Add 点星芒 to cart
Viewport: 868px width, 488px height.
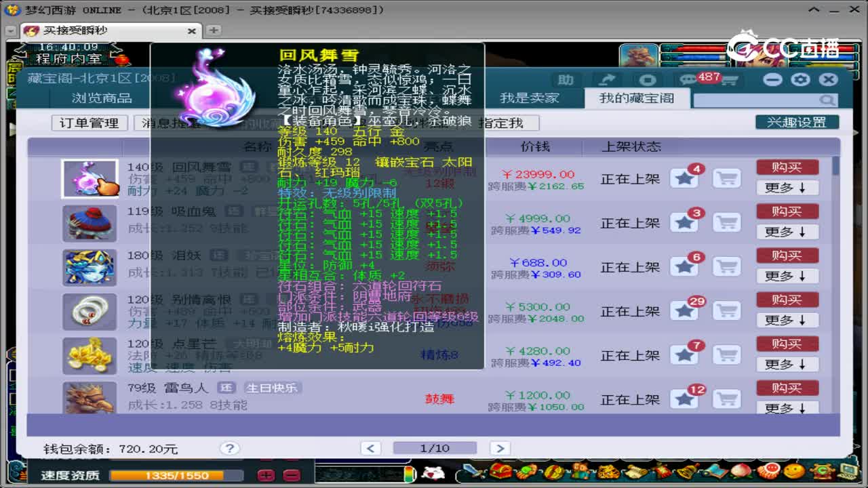[x=727, y=354]
